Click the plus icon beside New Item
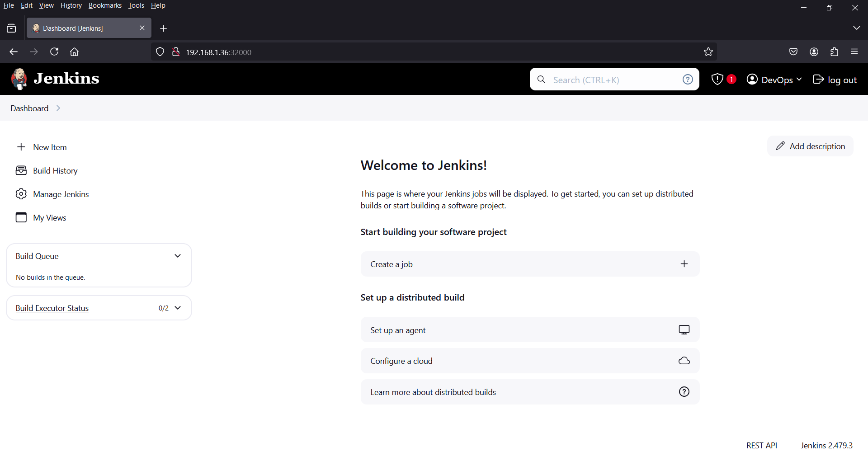The image size is (868, 461). tap(21, 147)
